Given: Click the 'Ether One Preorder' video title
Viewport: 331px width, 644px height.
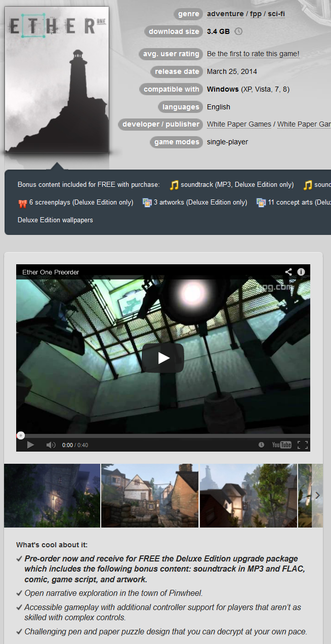Looking at the screenshot, I should (51, 272).
